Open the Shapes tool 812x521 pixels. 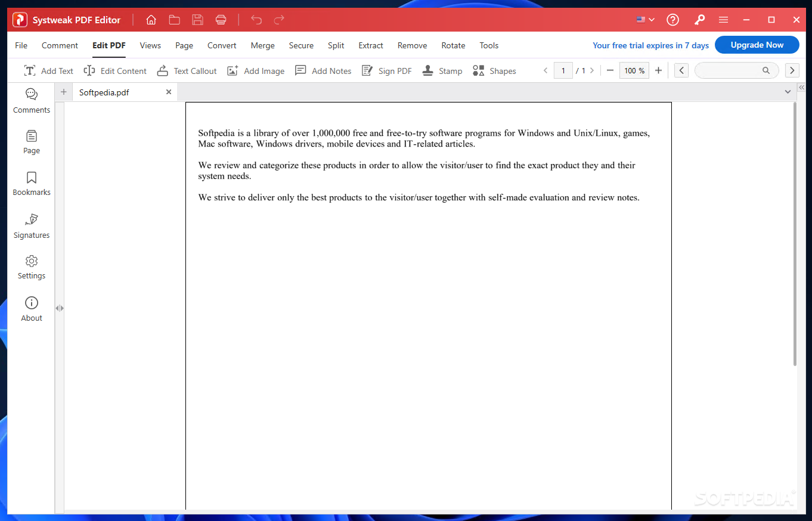point(494,71)
